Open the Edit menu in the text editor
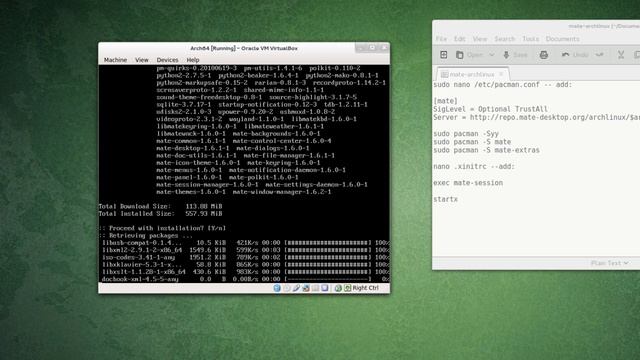The width and height of the screenshot is (640, 360). (460, 39)
